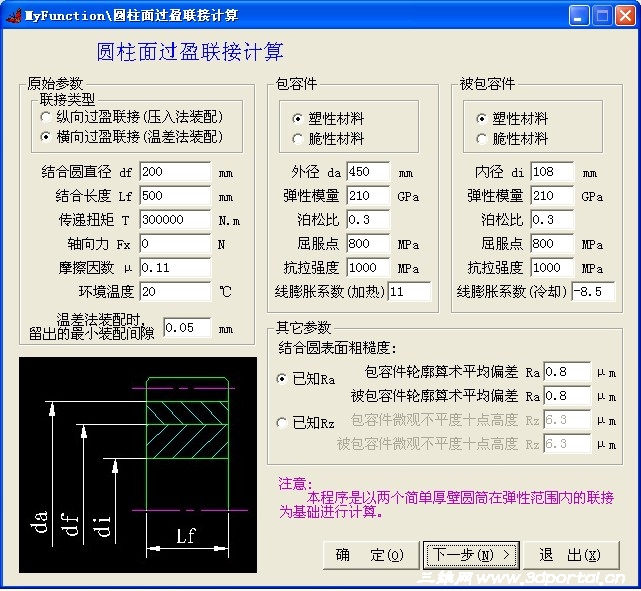Select 横向过盈联接 (温差法装配) radio option
This screenshot has height=591, width=641.
(x=132, y=137)
